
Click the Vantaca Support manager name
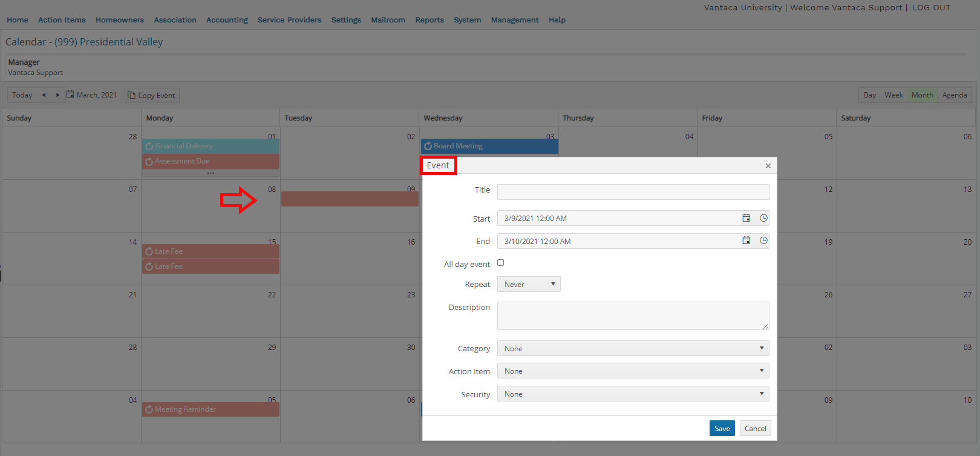tap(36, 73)
